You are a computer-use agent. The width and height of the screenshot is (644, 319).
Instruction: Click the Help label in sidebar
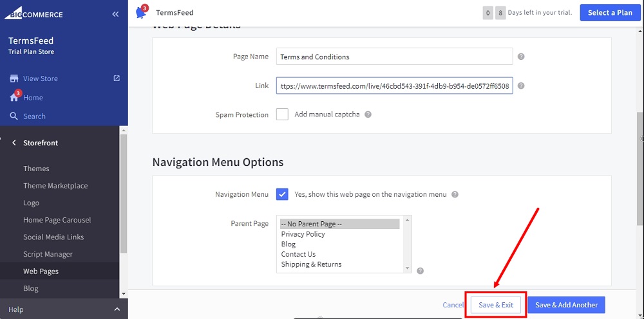pos(15,309)
